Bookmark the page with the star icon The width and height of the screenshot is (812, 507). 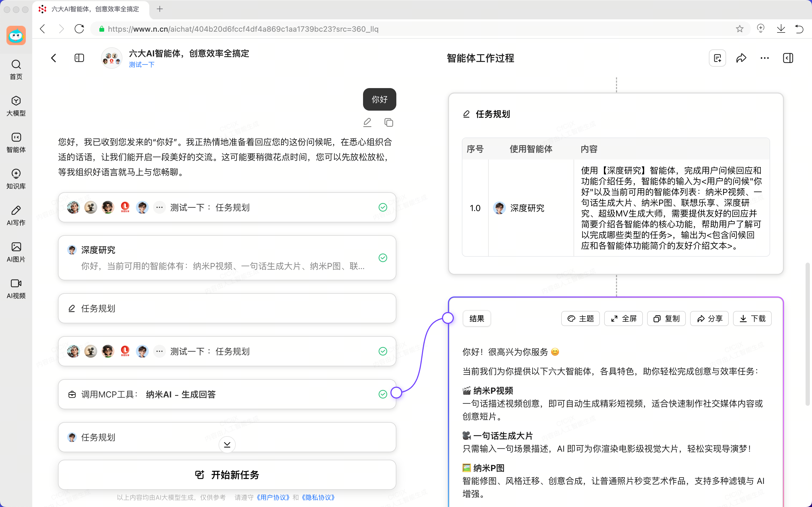(740, 29)
